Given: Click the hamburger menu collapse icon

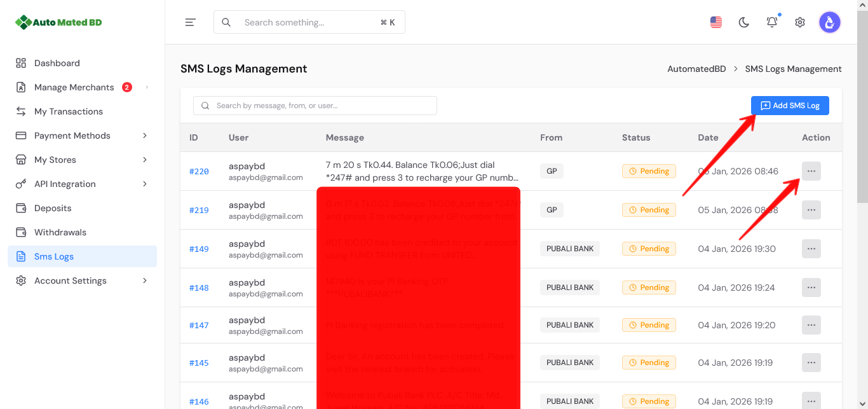Looking at the screenshot, I should 190,22.
